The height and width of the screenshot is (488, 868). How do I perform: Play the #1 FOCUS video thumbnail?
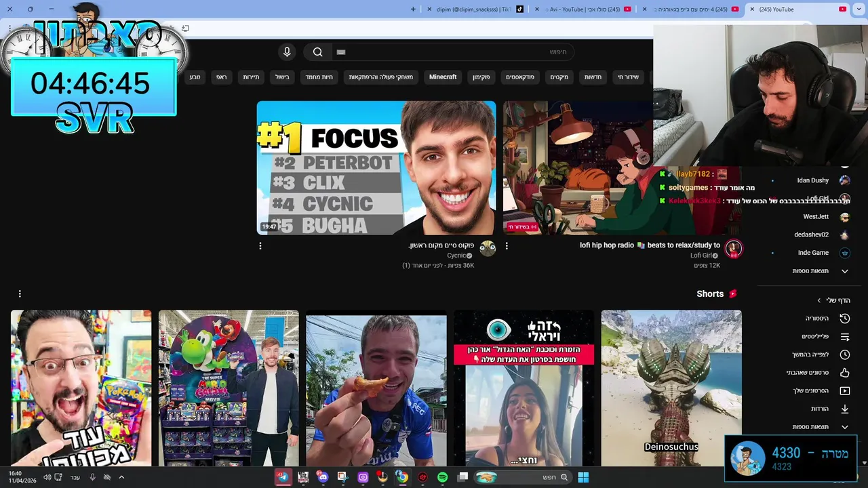(x=376, y=168)
